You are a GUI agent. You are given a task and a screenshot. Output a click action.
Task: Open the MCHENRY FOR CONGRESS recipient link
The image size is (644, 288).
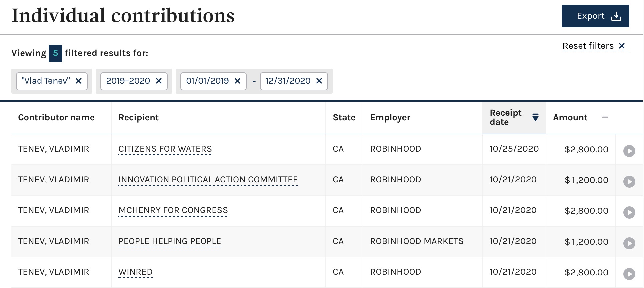pyautogui.click(x=173, y=210)
